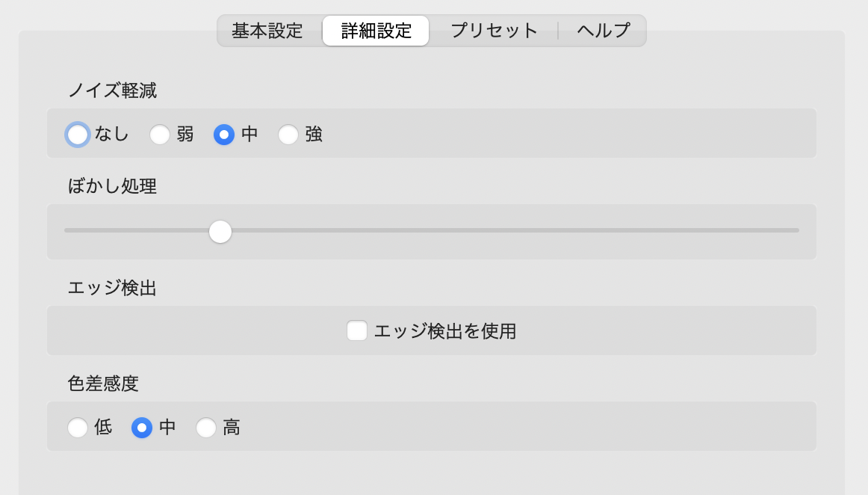Screen dimensions: 868x495
Task: Open the プリセット tab
Action: (x=495, y=31)
